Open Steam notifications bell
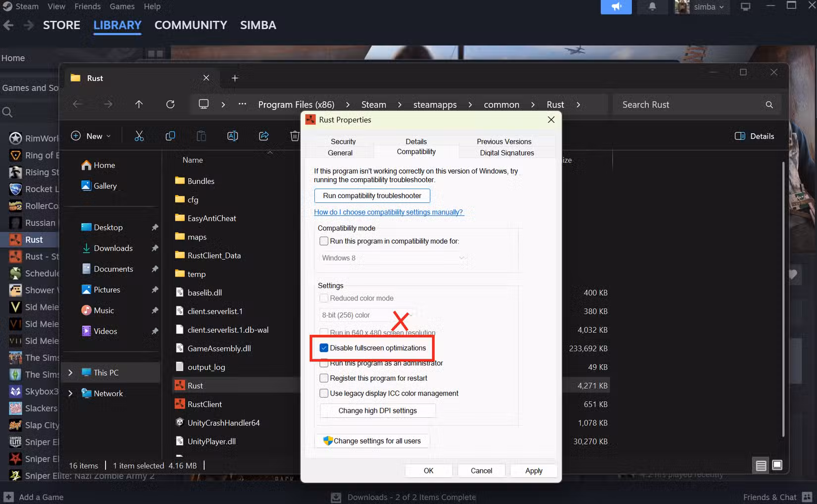The image size is (817, 504). click(652, 6)
